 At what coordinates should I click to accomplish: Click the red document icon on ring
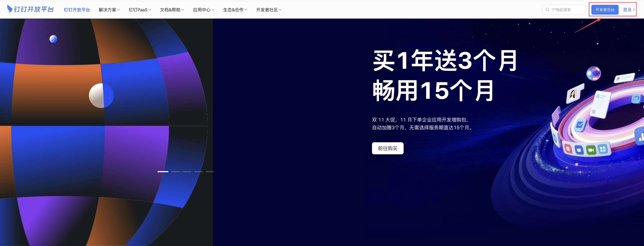(x=568, y=149)
